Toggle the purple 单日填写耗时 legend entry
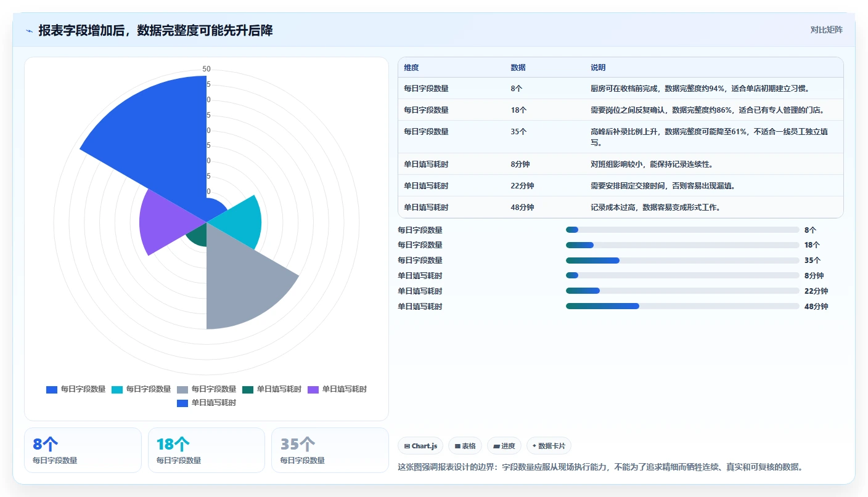 pyautogui.click(x=337, y=389)
